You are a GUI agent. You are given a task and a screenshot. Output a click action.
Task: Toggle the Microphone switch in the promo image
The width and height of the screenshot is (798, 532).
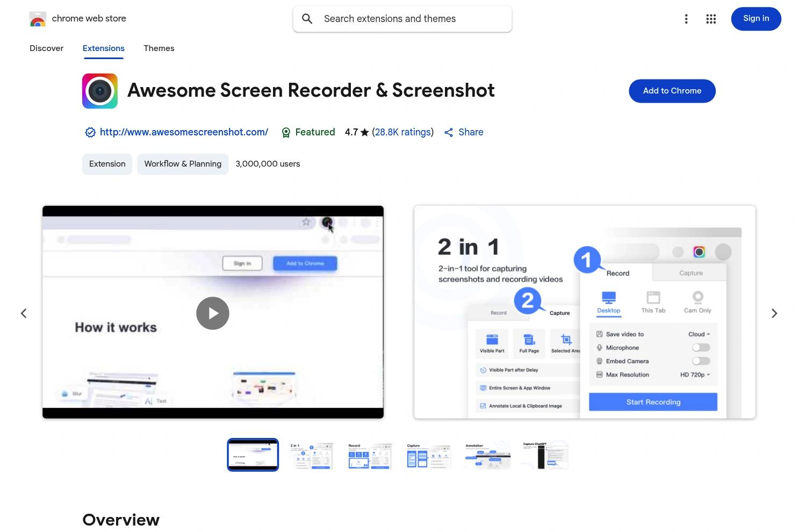point(700,347)
